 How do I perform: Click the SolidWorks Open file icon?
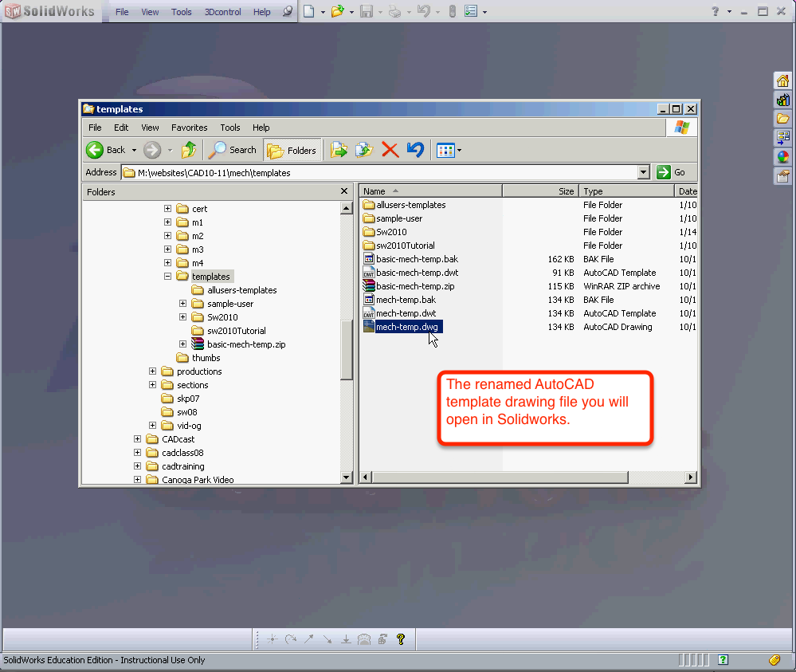337,11
